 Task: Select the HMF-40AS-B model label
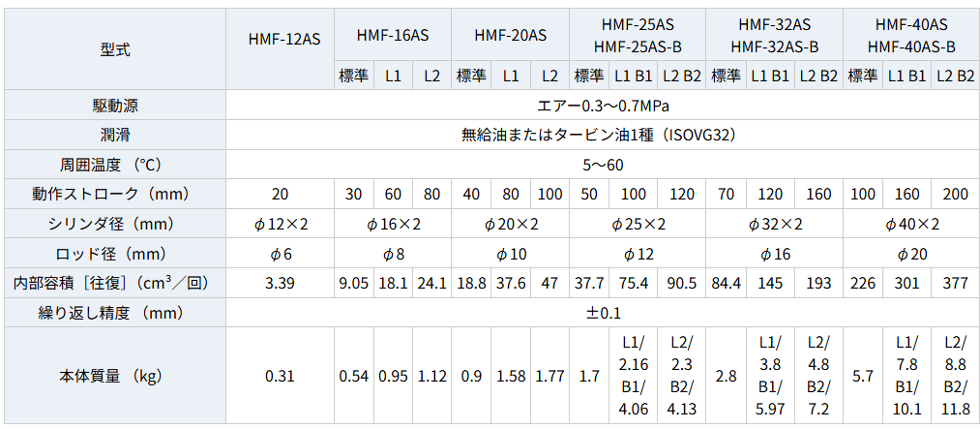point(911,46)
